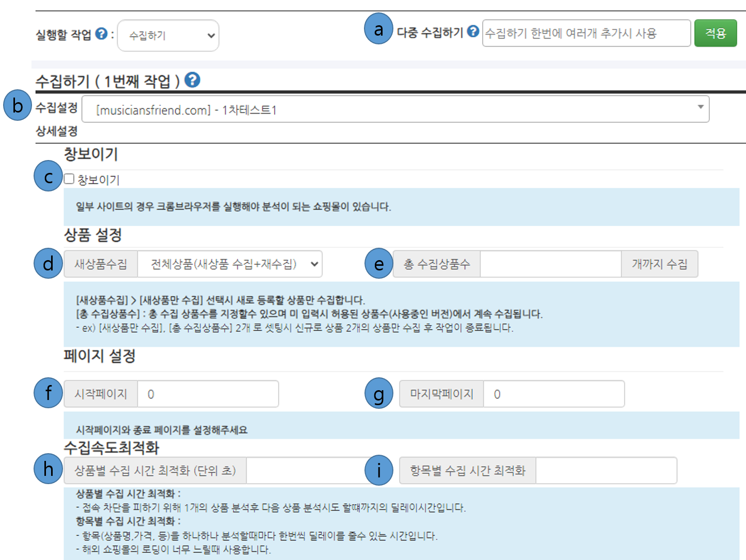746x560 pixels.
Task: Click the blue circle marker labeled i
Action: pyautogui.click(x=378, y=470)
